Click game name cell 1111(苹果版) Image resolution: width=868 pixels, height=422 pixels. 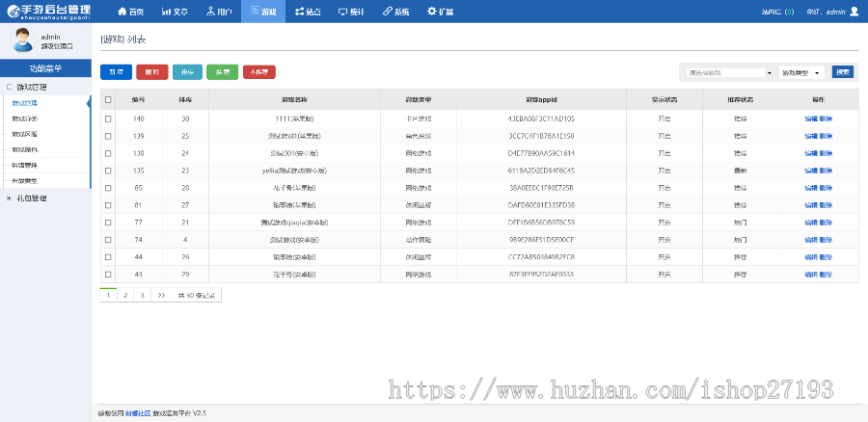coord(294,119)
